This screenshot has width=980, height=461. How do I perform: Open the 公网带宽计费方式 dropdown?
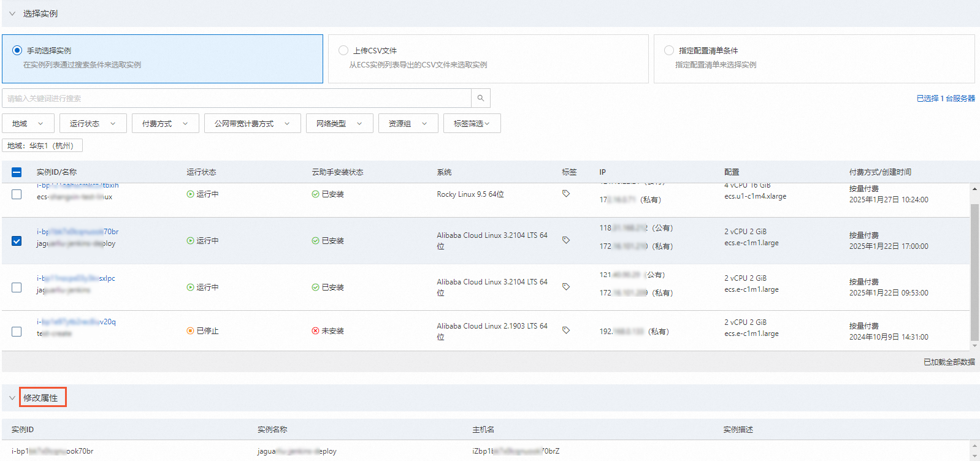(x=253, y=123)
